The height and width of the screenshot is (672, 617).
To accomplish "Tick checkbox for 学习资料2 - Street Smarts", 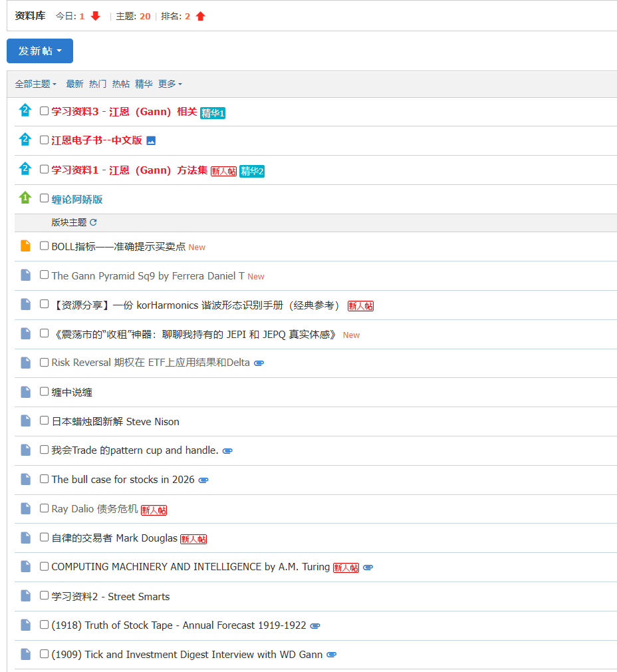I will coord(44,595).
